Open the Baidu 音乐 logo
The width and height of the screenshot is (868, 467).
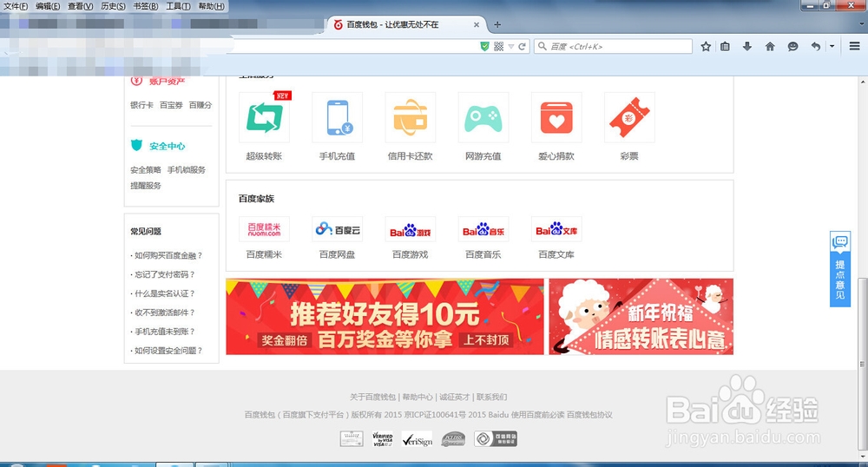(483, 229)
